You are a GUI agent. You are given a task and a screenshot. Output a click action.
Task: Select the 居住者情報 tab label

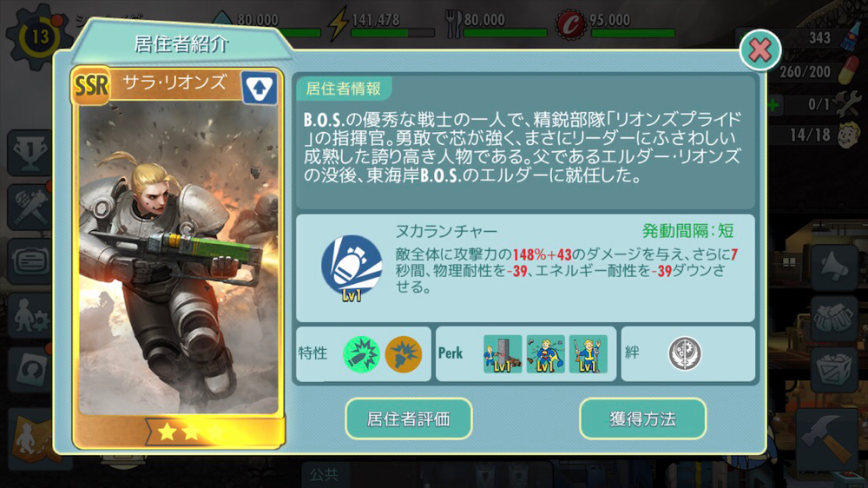click(343, 89)
